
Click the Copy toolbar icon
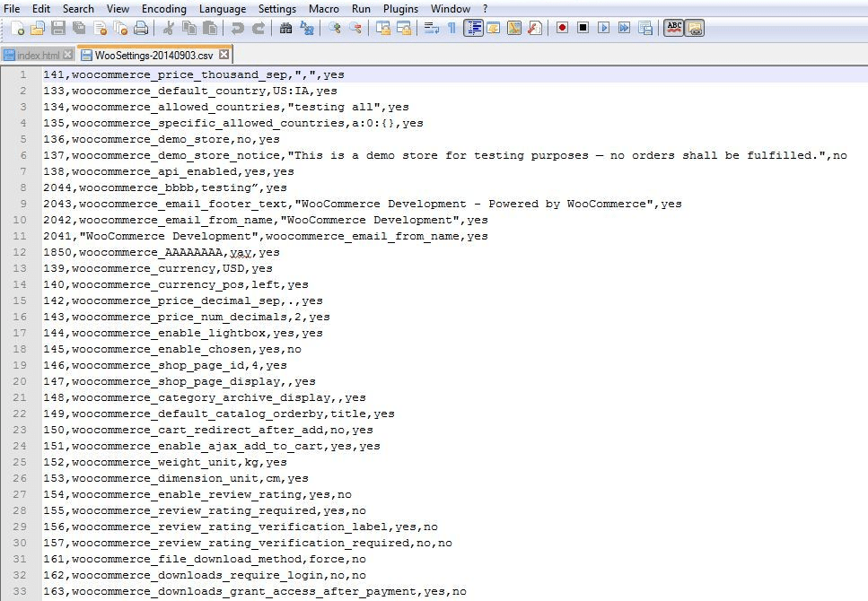pos(189,28)
